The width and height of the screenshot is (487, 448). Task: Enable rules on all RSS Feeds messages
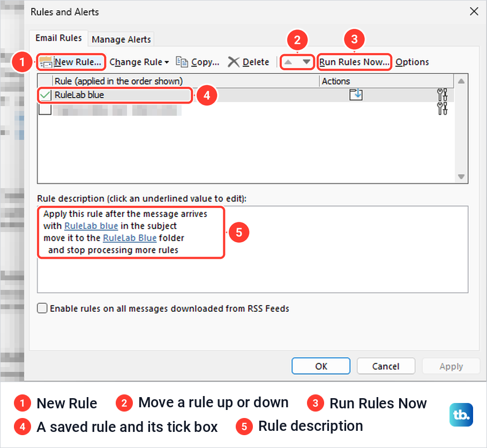point(42,308)
